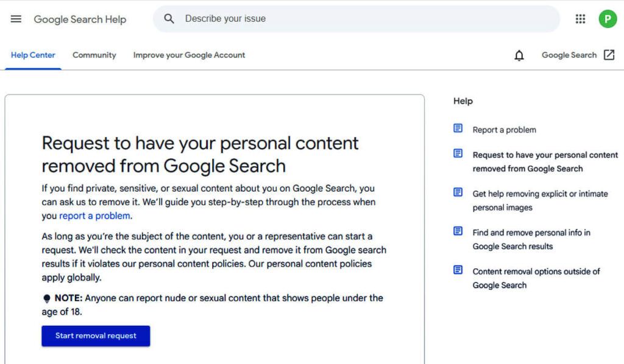This screenshot has width=624, height=364.
Task: Click the article icon beside Report a problem
Action: point(458,128)
